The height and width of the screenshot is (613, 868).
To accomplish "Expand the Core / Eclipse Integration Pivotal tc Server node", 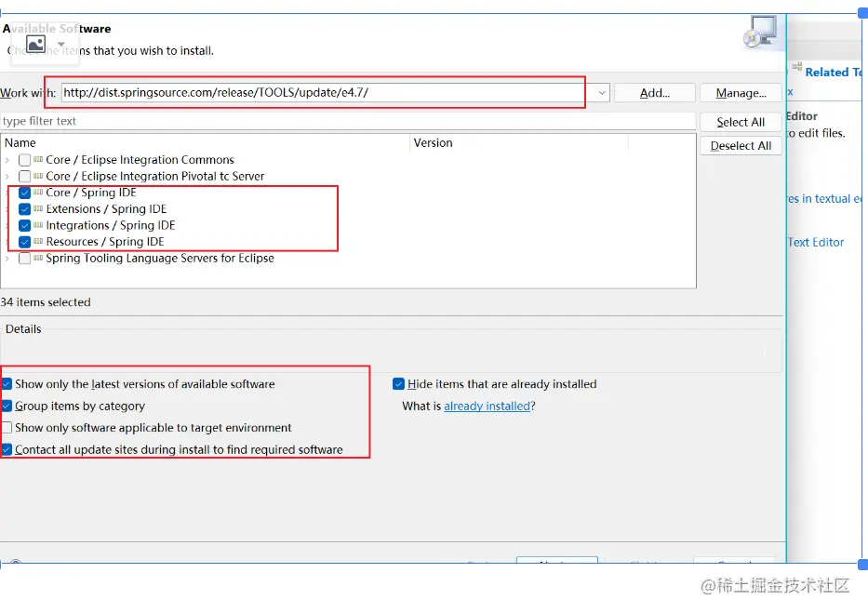I will click(x=7, y=177).
